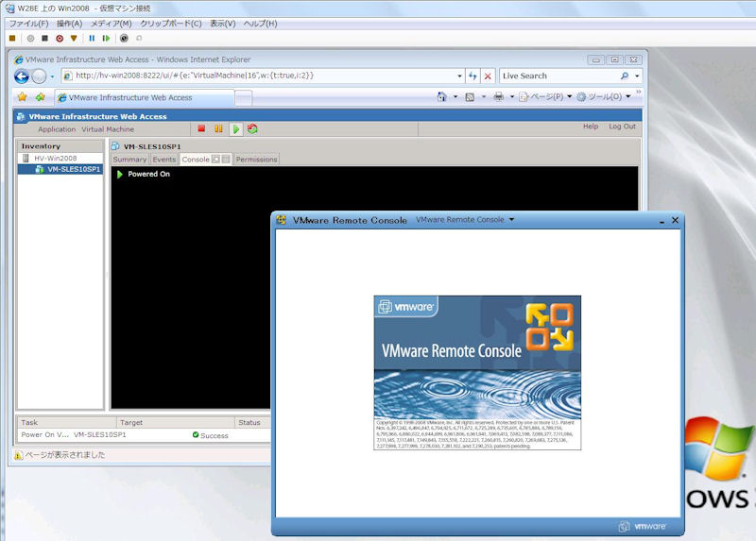Image resolution: width=756 pixels, height=541 pixels.
Task: Click the red Shut Down icon in Hyper-V toolbar
Action: 60,38
